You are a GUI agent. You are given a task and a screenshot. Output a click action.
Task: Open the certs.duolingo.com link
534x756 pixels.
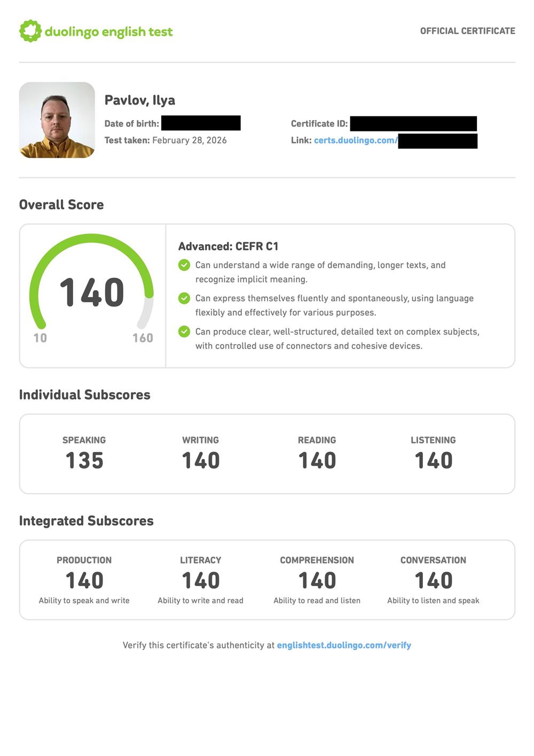point(356,141)
